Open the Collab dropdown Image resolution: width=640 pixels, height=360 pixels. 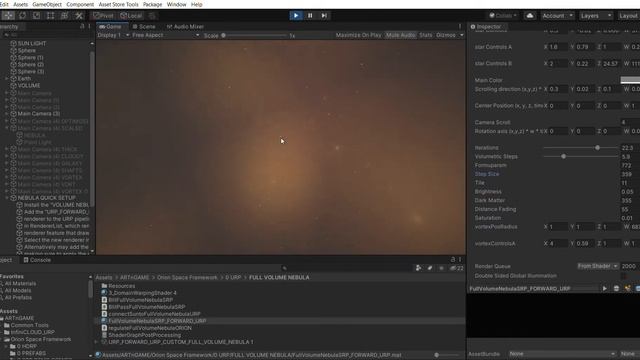pyautogui.click(x=503, y=16)
